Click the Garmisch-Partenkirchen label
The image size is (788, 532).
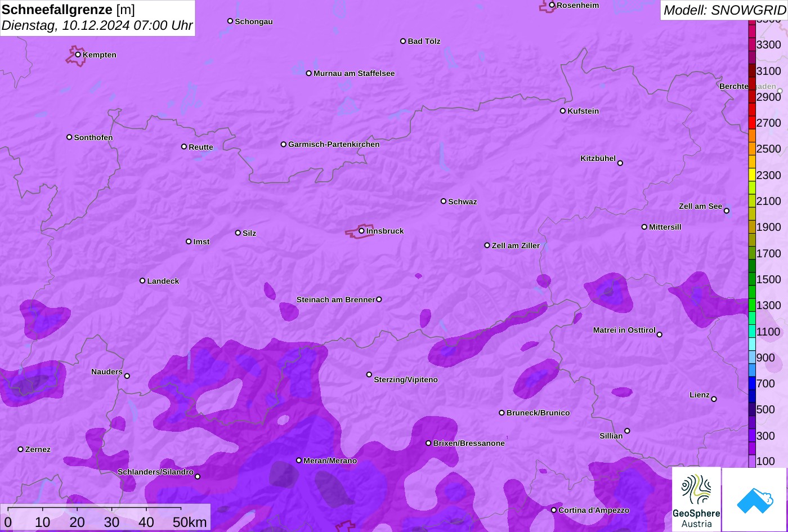[334, 144]
